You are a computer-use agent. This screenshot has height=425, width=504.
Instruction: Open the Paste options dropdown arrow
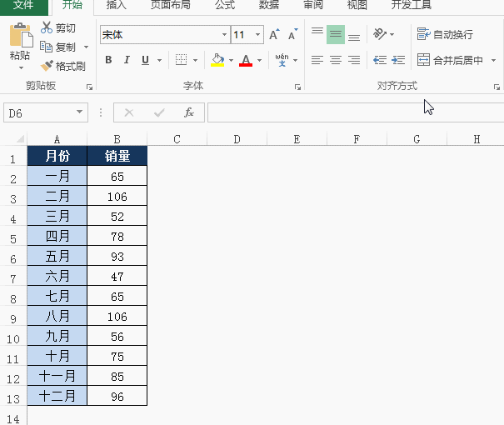tap(21, 67)
